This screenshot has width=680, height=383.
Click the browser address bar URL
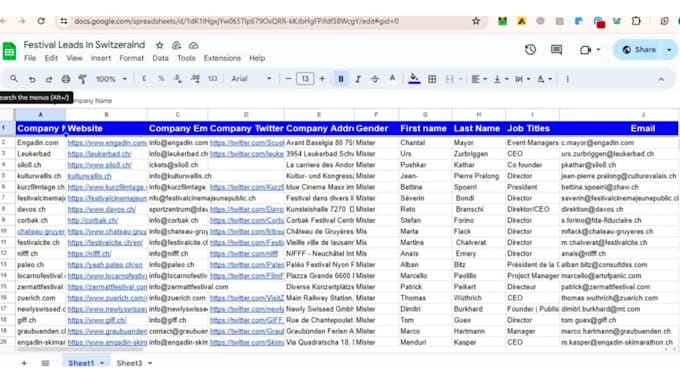(236, 21)
